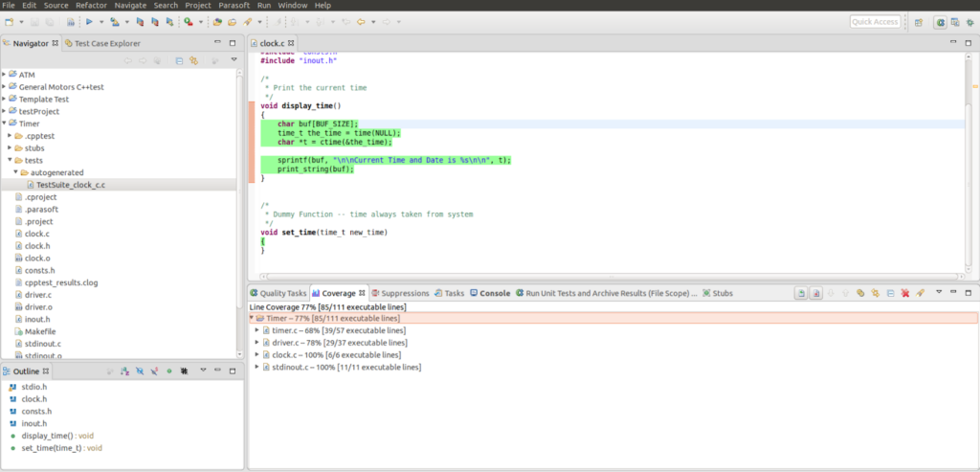980x472 pixels.
Task: Click the New file toolbar icon
Action: pyautogui.click(x=9, y=21)
